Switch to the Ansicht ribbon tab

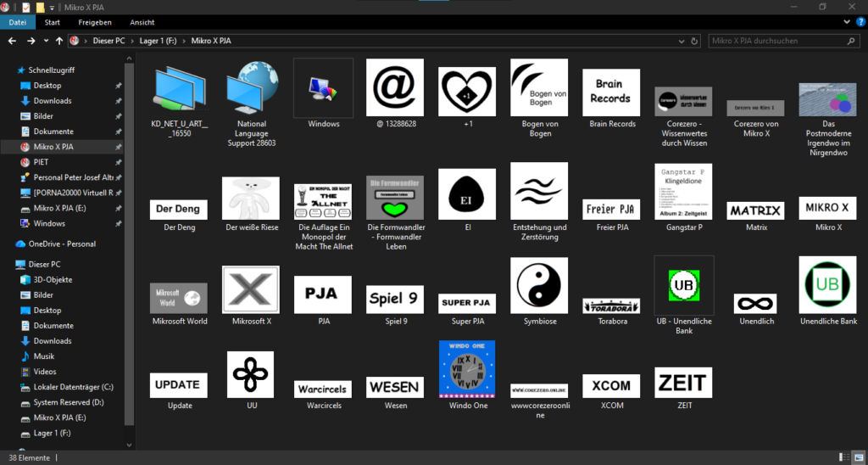tap(142, 23)
